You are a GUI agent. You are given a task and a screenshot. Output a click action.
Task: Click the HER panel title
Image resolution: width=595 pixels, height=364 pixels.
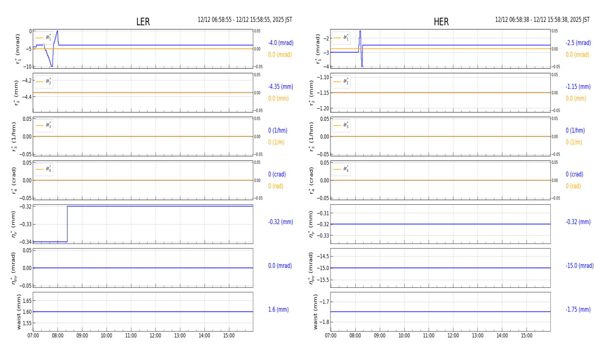tap(441, 22)
